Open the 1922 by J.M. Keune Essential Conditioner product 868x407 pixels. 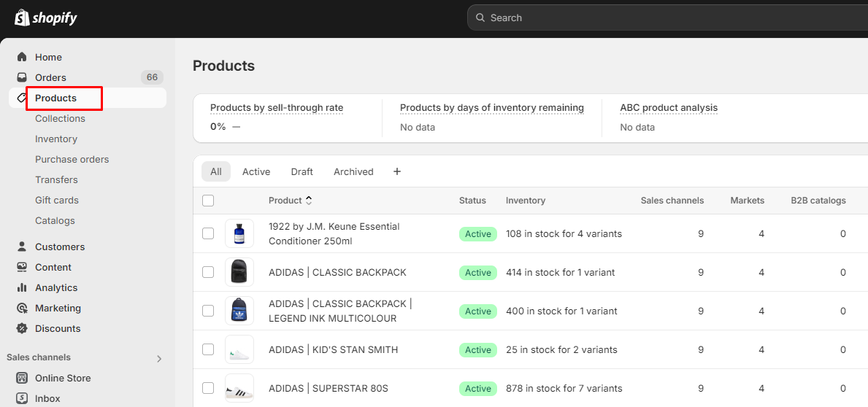[334, 234]
